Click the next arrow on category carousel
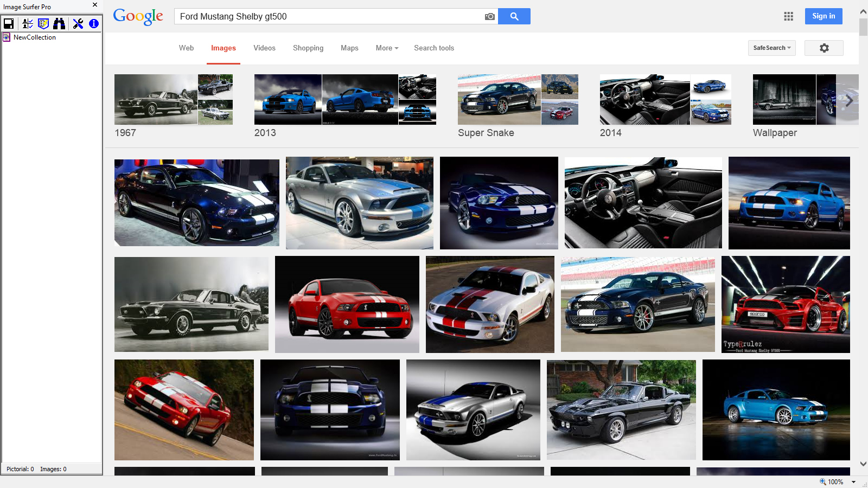The width and height of the screenshot is (868, 488). (x=849, y=100)
